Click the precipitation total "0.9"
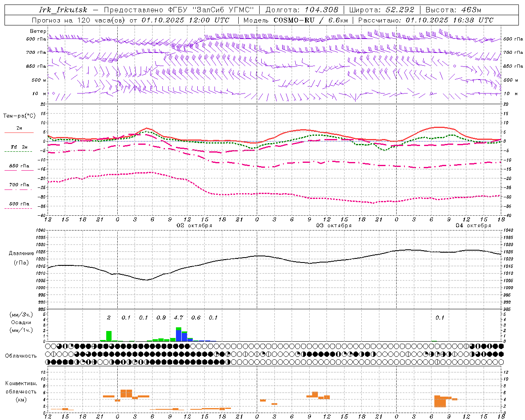 click(x=161, y=317)
